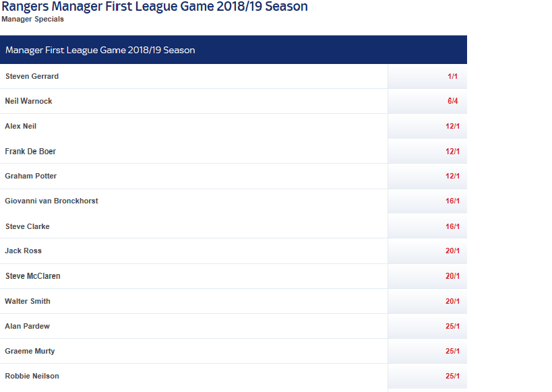
Task: Click Alan Pardew 25/1 odds
Action: tap(427, 326)
